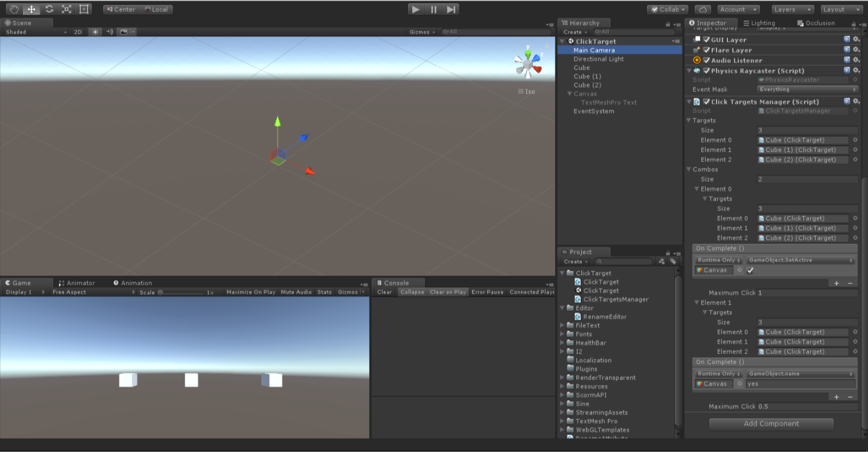Open help for GUI Layer component
This screenshot has width=868, height=452.
pyautogui.click(x=847, y=40)
